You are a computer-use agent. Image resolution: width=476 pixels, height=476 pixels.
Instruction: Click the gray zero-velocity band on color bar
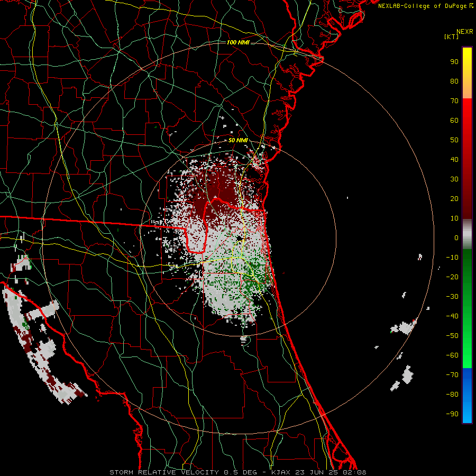click(467, 234)
